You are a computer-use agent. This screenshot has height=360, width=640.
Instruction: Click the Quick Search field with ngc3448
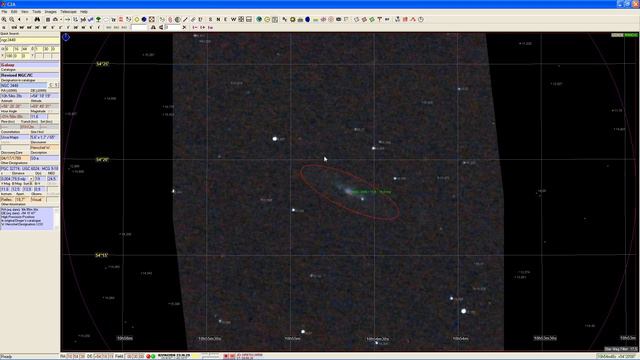29,40
